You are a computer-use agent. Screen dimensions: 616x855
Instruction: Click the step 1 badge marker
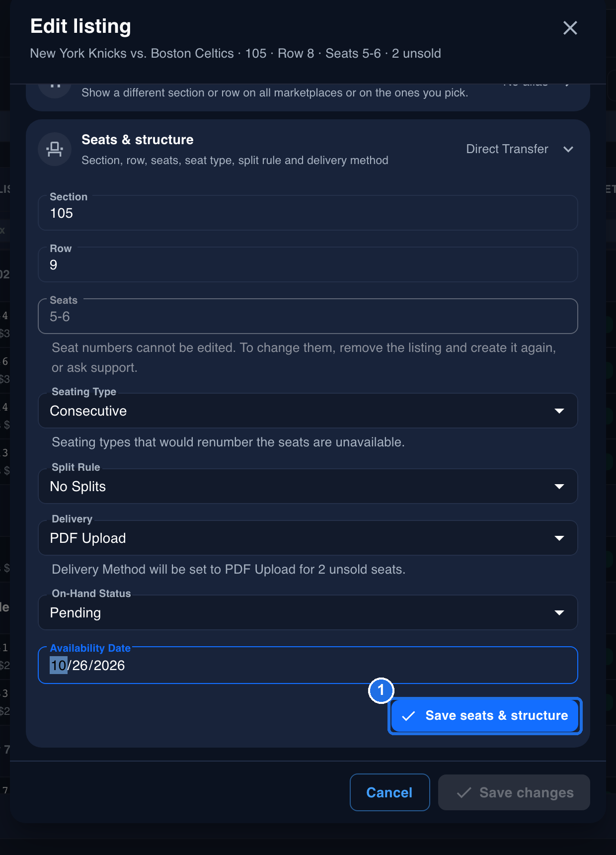click(x=381, y=690)
